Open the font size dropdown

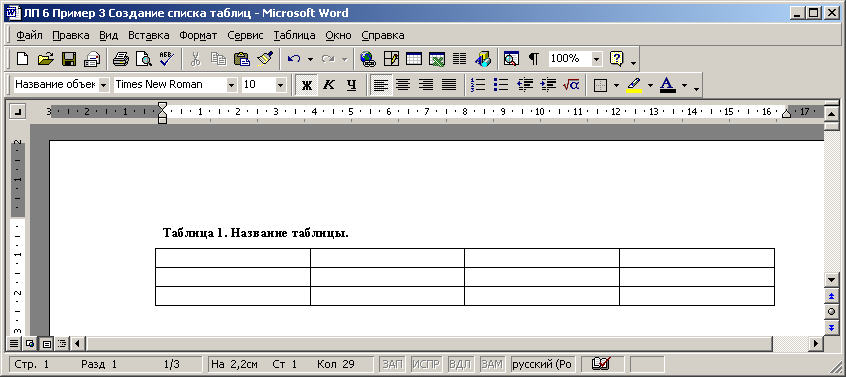coord(280,85)
